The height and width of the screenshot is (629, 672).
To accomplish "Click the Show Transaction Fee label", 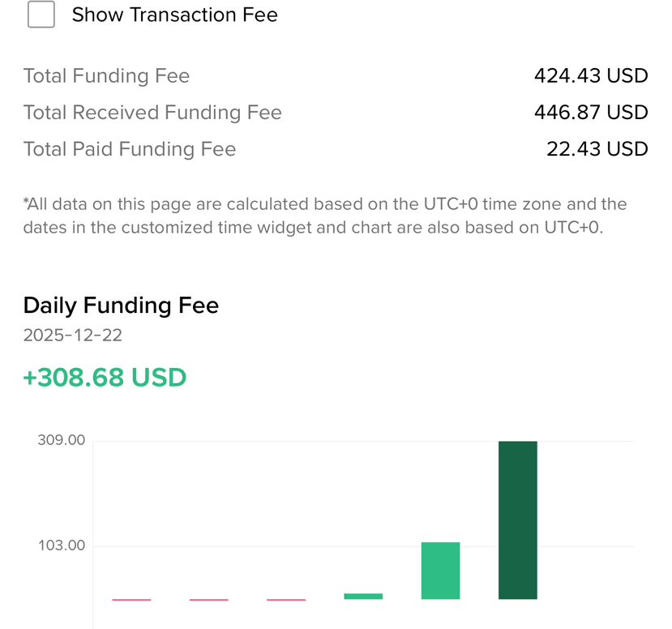I will [x=175, y=15].
